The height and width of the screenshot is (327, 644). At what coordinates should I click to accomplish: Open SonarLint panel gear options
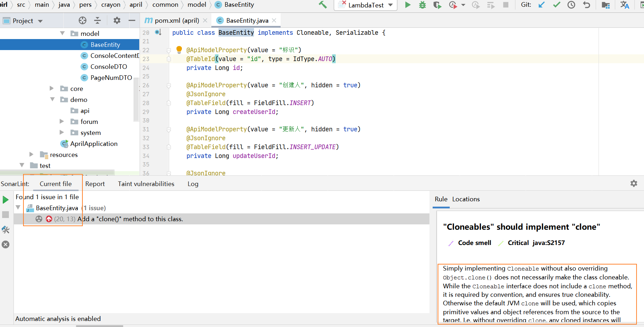[x=634, y=184]
